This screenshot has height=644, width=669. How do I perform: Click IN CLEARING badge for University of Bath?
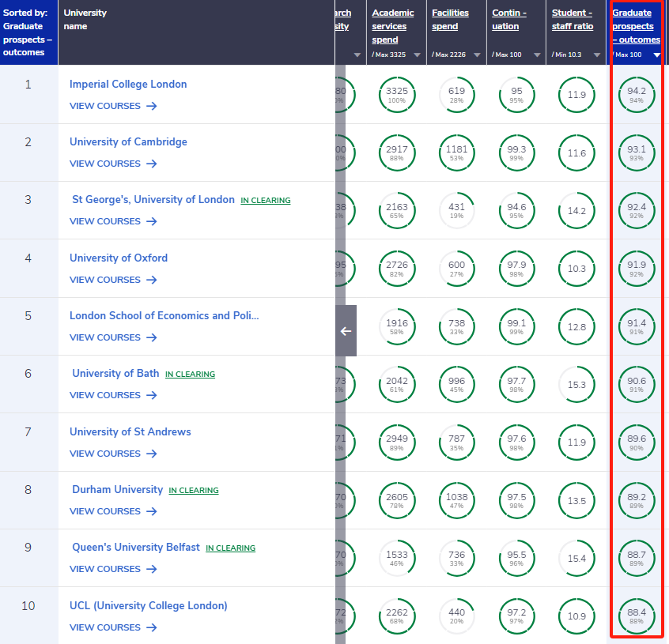tap(190, 375)
